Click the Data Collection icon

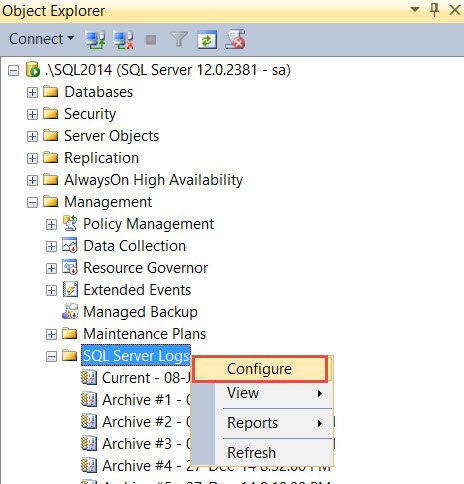click(70, 245)
